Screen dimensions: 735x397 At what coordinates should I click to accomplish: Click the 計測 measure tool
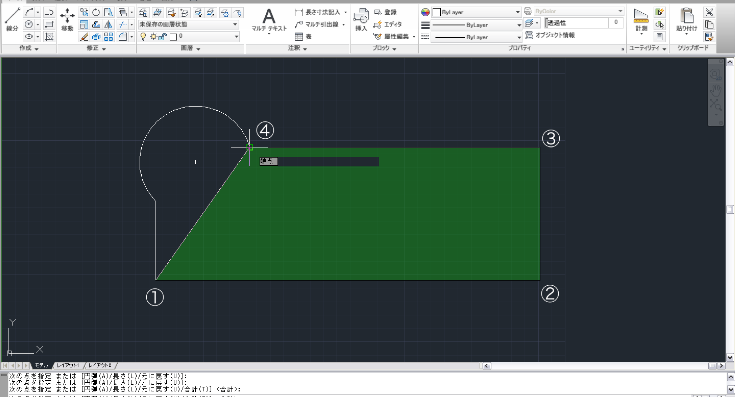coord(641,21)
